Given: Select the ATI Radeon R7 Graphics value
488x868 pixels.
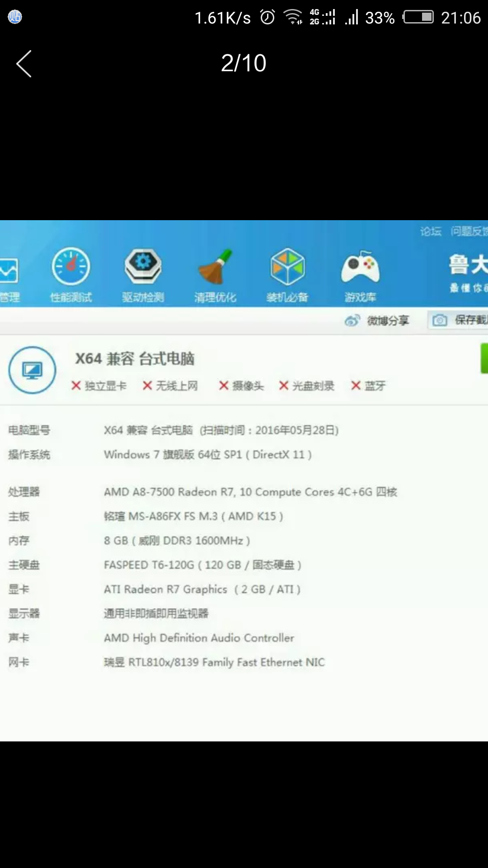Looking at the screenshot, I should tap(202, 590).
